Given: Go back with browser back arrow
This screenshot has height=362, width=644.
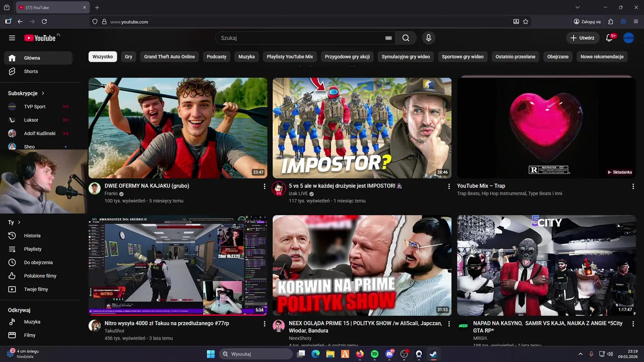Looking at the screenshot, I should pos(20,22).
